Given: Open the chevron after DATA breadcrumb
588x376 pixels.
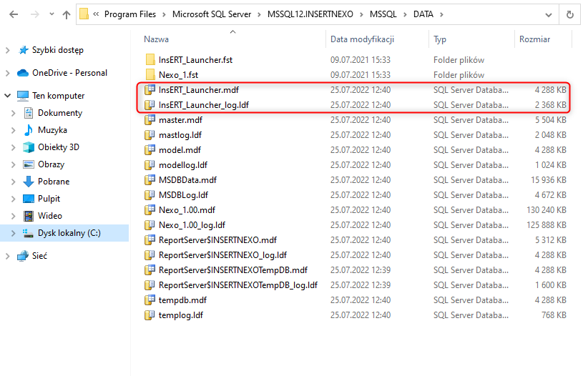Looking at the screenshot, I should (x=441, y=14).
